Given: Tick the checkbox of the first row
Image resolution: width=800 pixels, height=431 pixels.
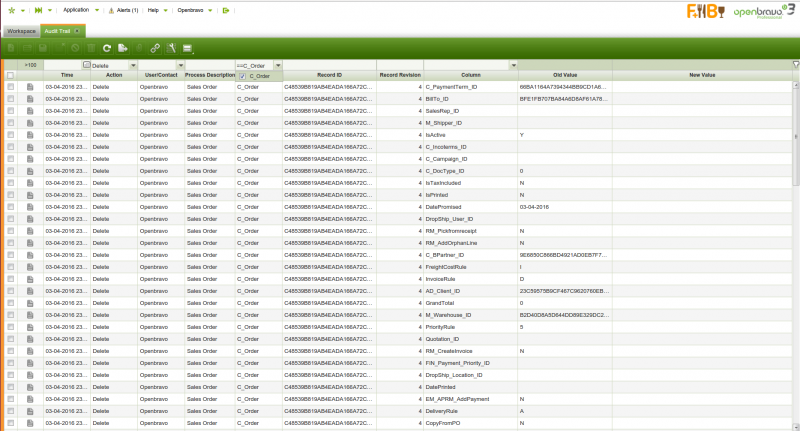Looking at the screenshot, I should click(x=10, y=87).
